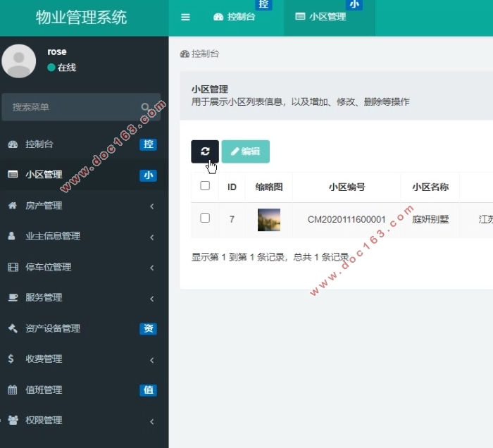Screen dimensions: 493x448
Task: Open 业主信息管理 in the sidebar menu
Action: tap(84, 236)
